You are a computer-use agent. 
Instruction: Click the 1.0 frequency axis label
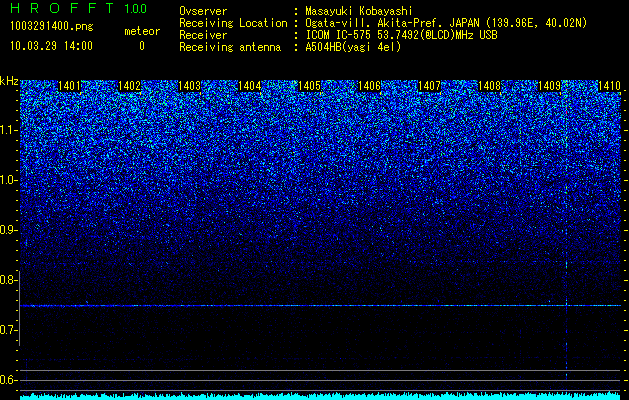click(x=9, y=180)
